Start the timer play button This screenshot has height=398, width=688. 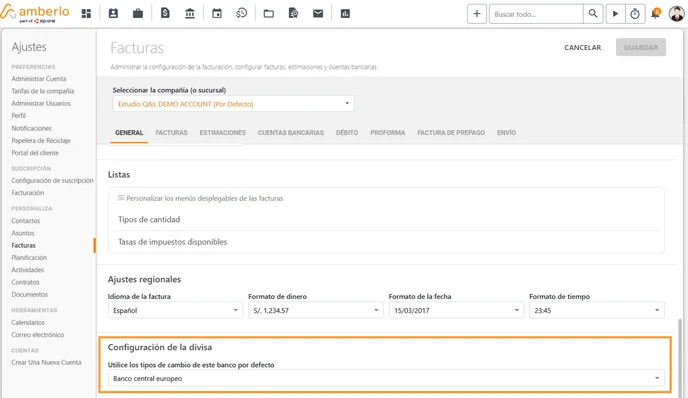(615, 14)
